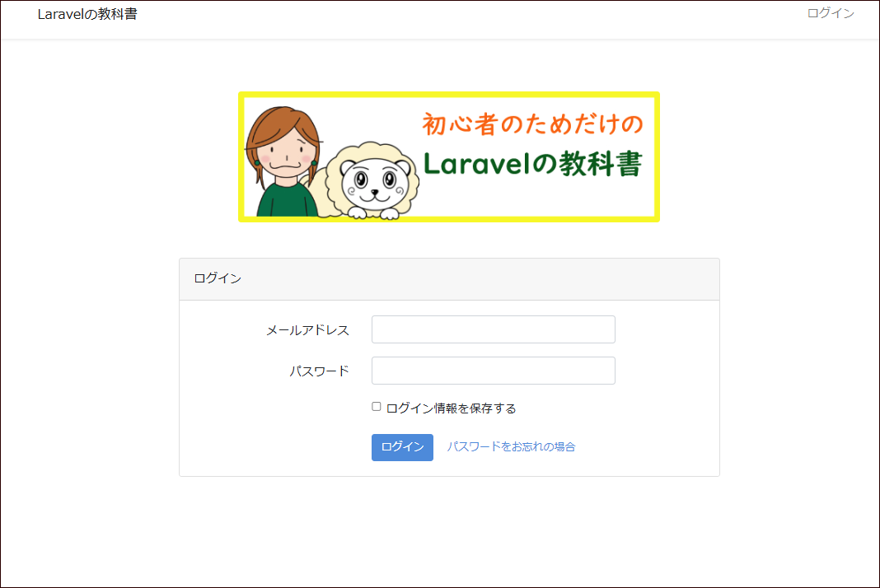This screenshot has height=588, width=880.
Task: Focus the パスワード input field
Action: (x=494, y=371)
